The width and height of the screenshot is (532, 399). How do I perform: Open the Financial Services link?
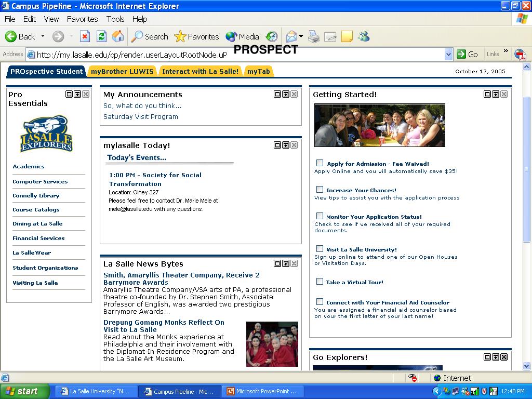pos(38,238)
